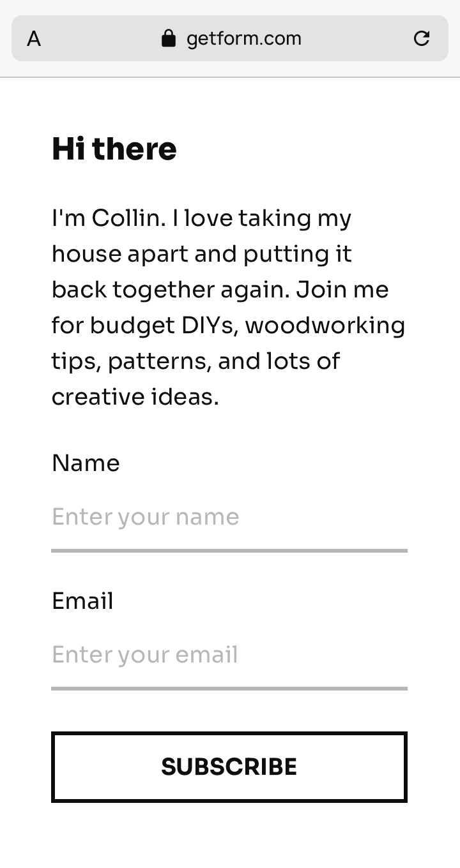Open the text size 'A' reader options

coord(34,39)
